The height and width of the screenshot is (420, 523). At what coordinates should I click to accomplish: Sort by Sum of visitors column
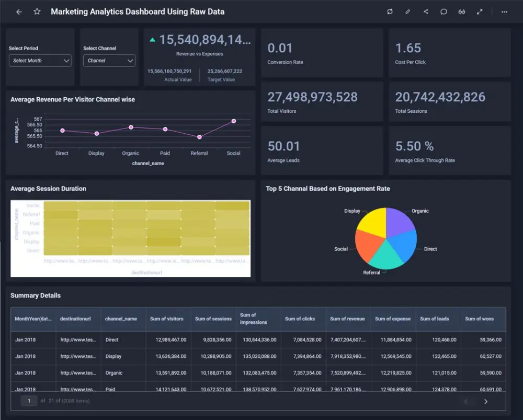[168, 319]
